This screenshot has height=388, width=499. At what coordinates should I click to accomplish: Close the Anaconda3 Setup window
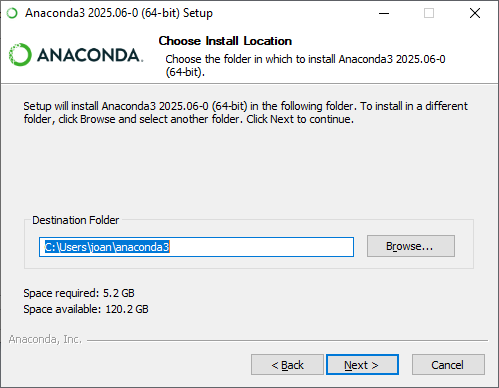coord(475,13)
